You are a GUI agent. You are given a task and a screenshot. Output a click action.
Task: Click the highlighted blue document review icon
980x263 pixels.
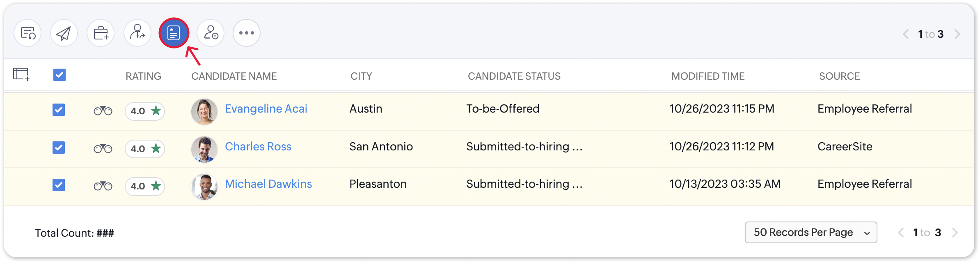click(174, 33)
